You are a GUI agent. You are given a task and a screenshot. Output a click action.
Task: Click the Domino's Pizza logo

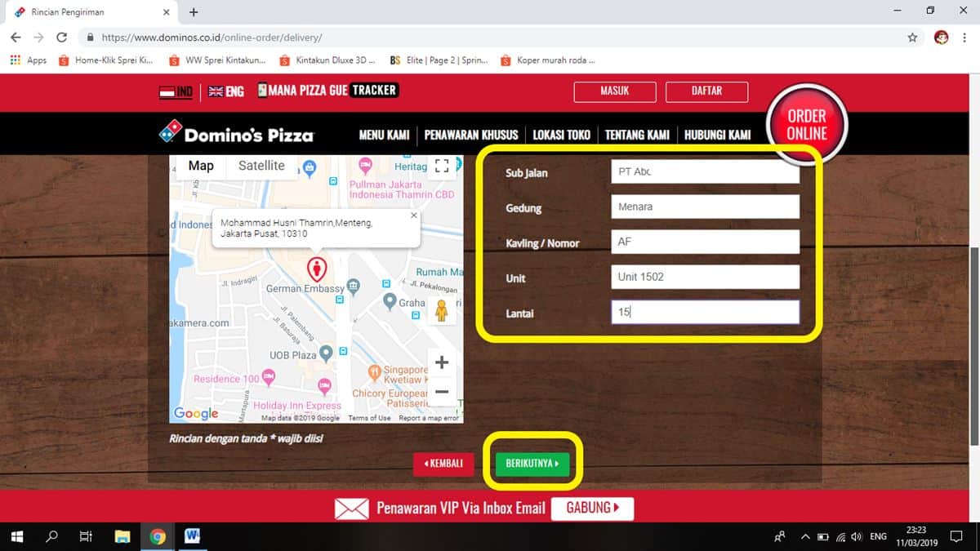pos(236,133)
